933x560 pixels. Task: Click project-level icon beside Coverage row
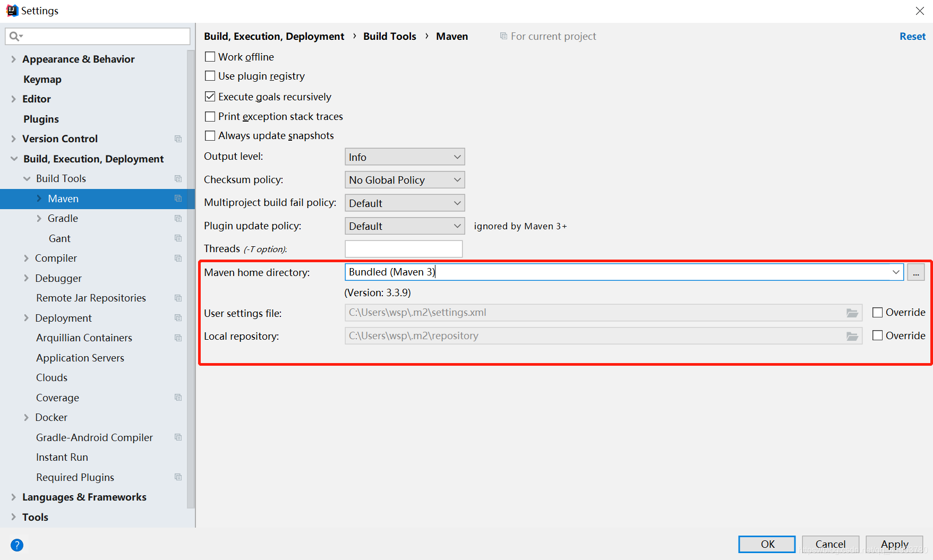[x=178, y=398]
